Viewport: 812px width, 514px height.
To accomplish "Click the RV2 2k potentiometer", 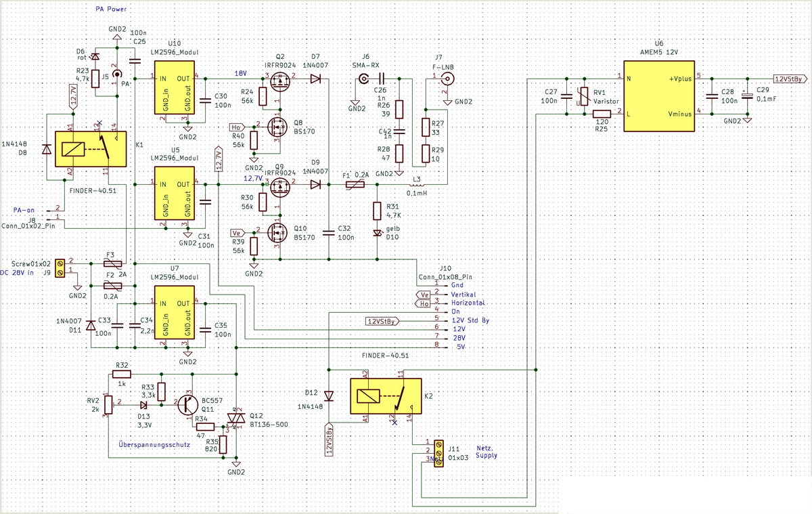I will 107,404.
